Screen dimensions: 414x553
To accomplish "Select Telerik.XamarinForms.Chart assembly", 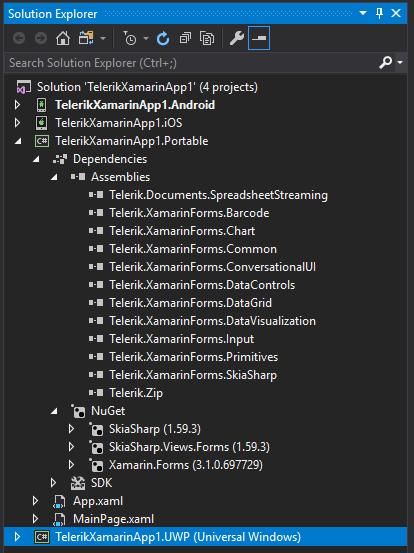I will coord(182,231).
